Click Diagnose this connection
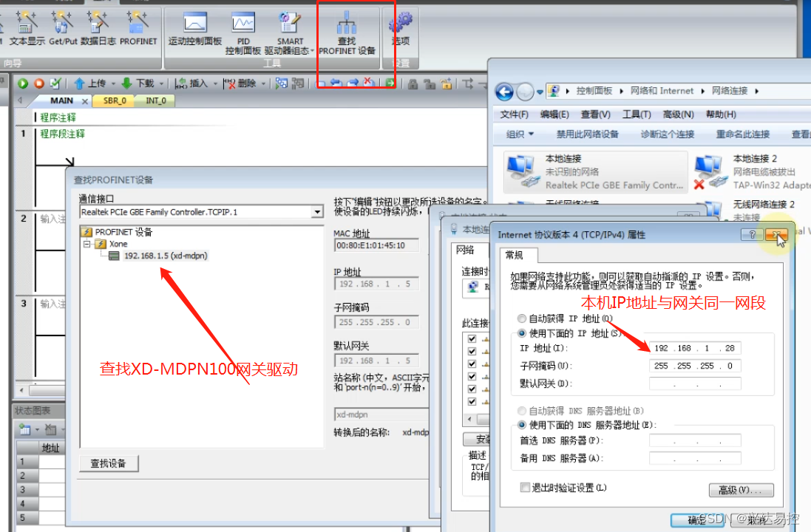 [668, 134]
